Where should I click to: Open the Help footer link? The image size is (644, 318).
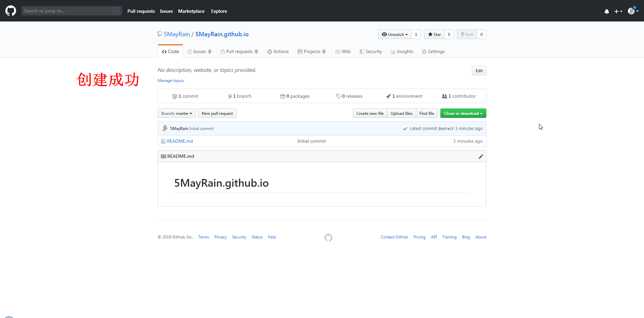[x=272, y=237]
